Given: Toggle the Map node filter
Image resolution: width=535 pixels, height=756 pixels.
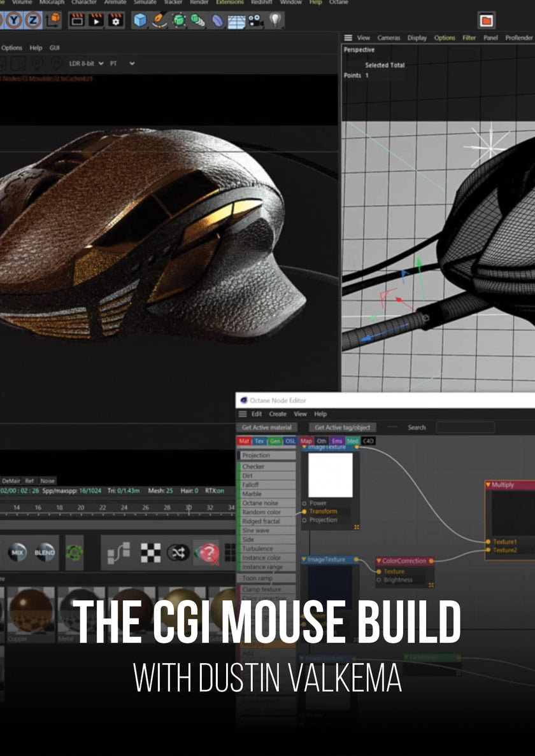Looking at the screenshot, I should tap(306, 441).
